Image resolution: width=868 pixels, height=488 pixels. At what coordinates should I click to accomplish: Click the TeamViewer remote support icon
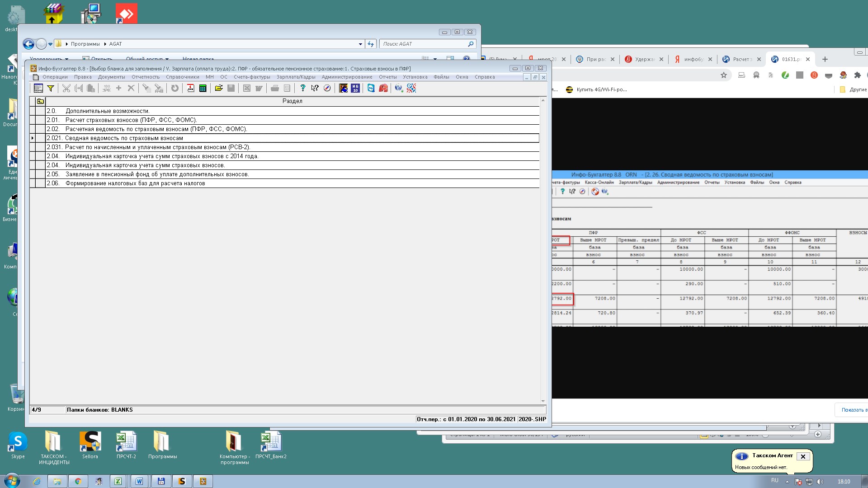coord(371,88)
